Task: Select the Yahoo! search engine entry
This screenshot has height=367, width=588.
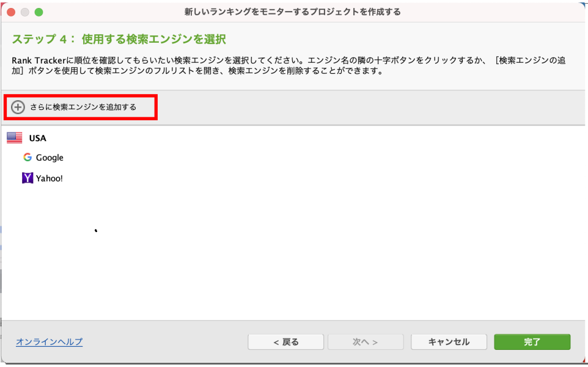Action: click(x=50, y=178)
